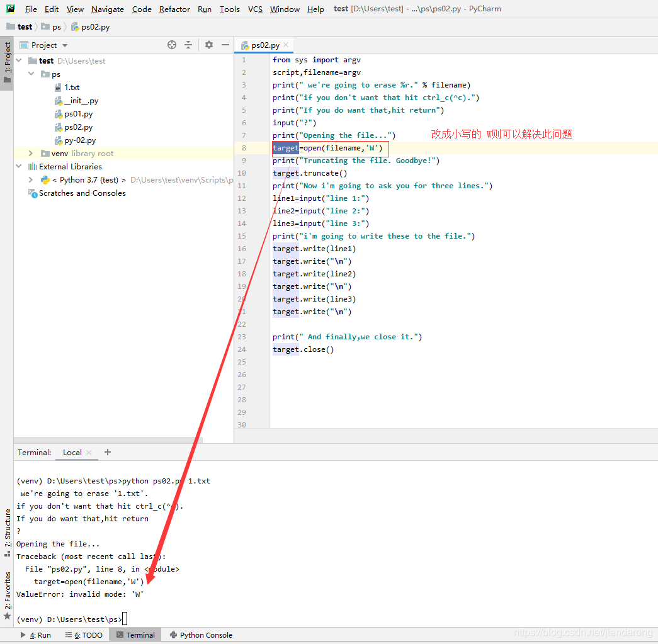Expand the venv library root folder
Image resolution: width=658 pixels, height=644 pixels.
tap(31, 154)
